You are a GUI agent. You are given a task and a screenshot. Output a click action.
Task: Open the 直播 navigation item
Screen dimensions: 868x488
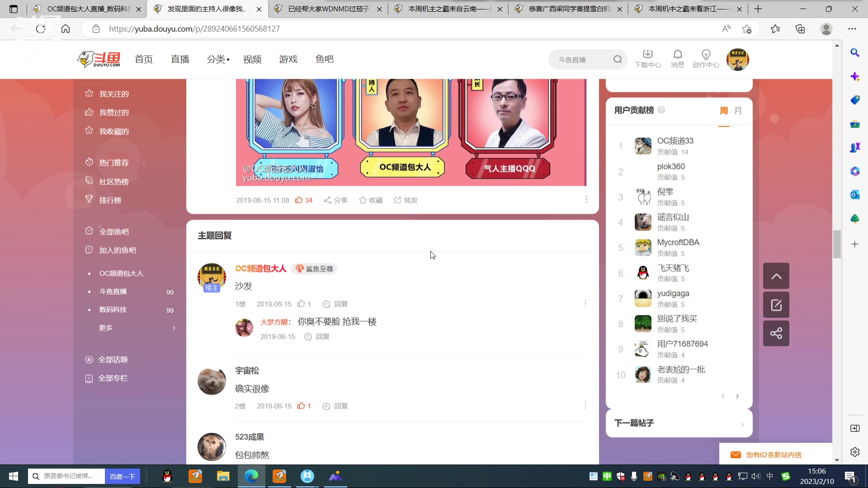[x=180, y=59]
